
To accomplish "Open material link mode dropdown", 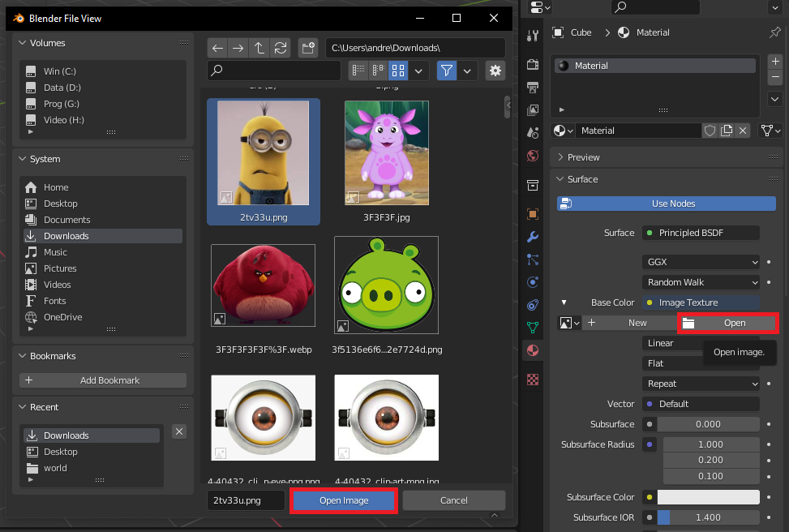I will [770, 131].
